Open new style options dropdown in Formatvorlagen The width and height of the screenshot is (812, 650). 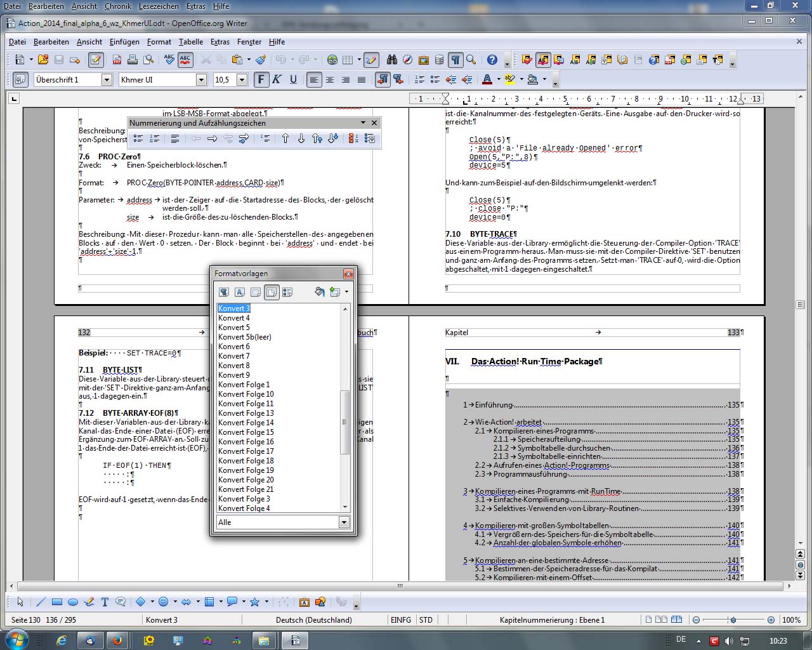pos(346,292)
